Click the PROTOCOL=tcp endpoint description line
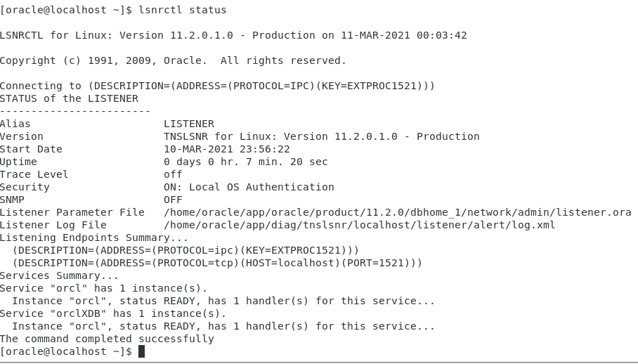 217,263
